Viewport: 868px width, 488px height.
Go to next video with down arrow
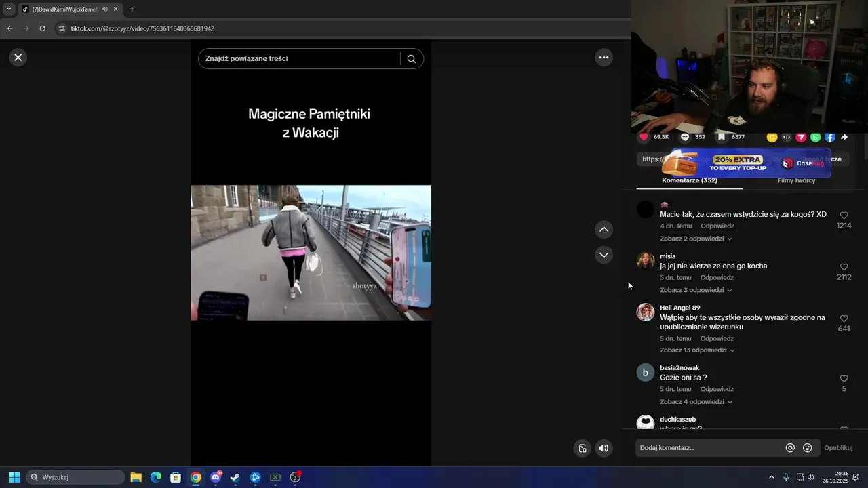pos(604,255)
